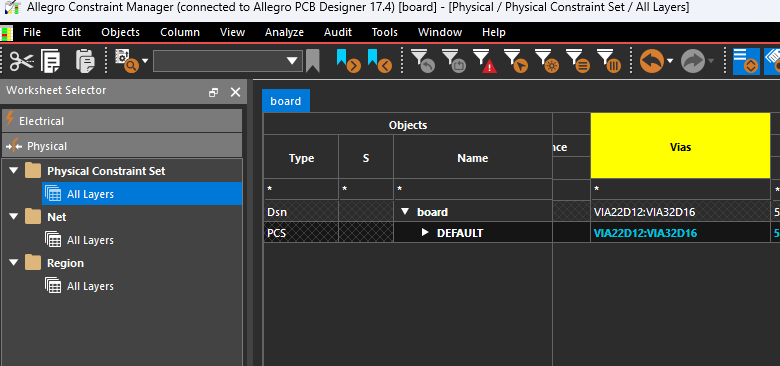Click the Type column filter field

[301, 189]
